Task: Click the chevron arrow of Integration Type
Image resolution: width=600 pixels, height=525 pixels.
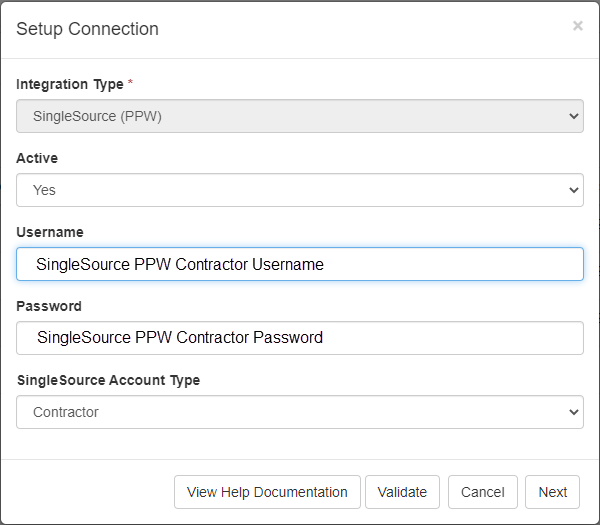Action: point(573,116)
